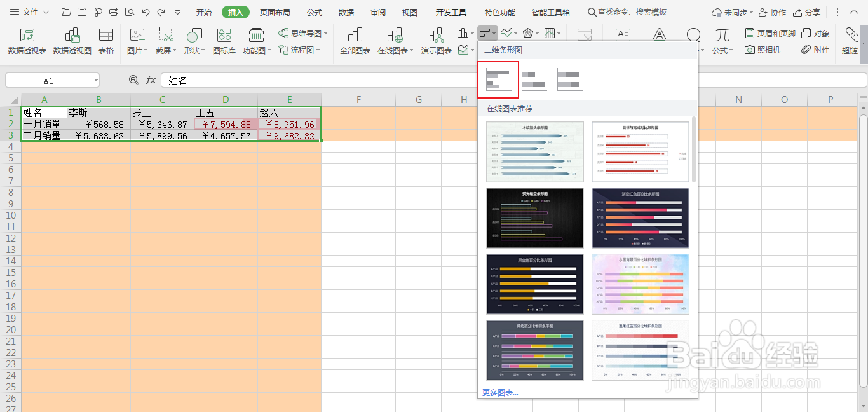The height and width of the screenshot is (412, 868).
Task: Switch to the 开始 tab
Action: (x=204, y=12)
